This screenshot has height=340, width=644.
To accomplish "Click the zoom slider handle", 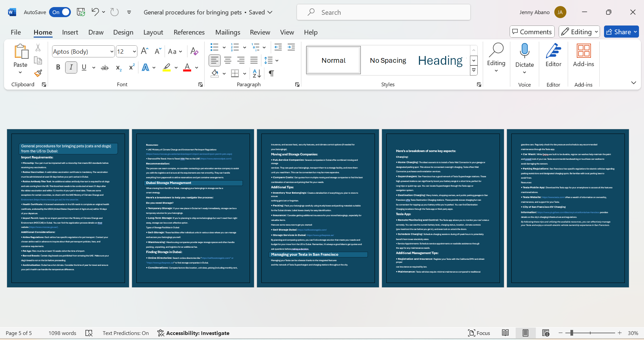I will click(x=571, y=333).
